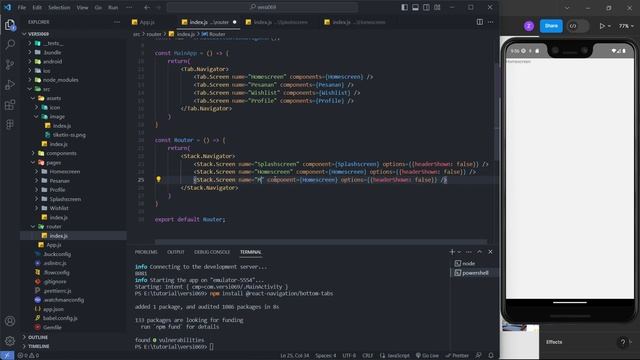
Task: Open the remote window status bar button
Action: coord(7,356)
